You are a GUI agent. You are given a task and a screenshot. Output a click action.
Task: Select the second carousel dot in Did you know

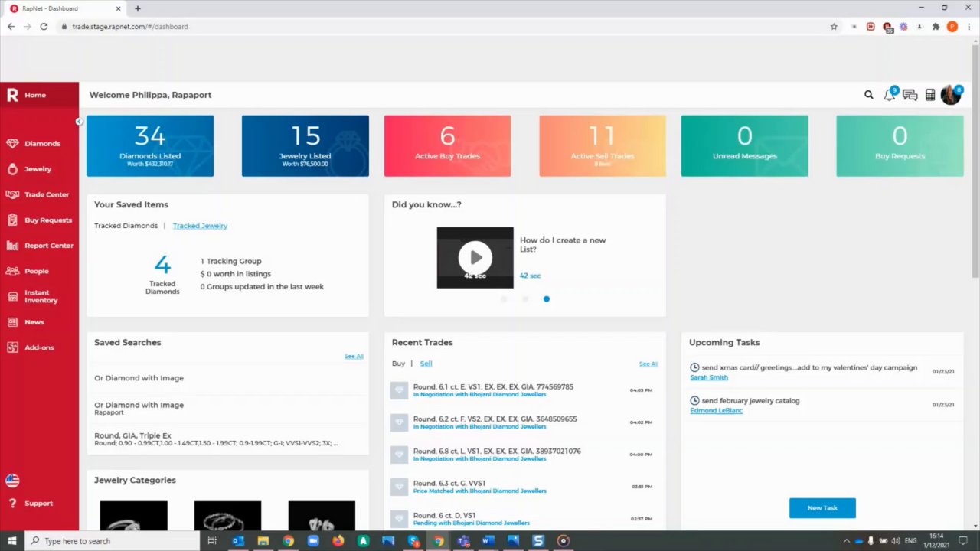[x=525, y=299]
